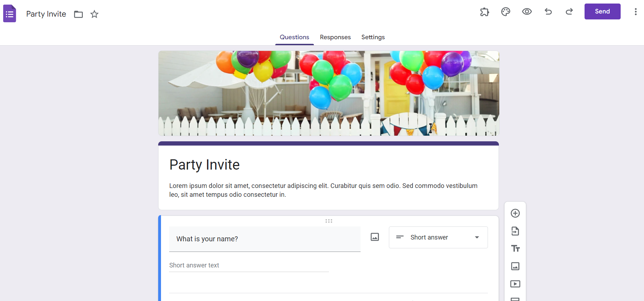Click the Short answer text placeholder
Image resolution: width=644 pixels, height=301 pixels.
coord(194,265)
